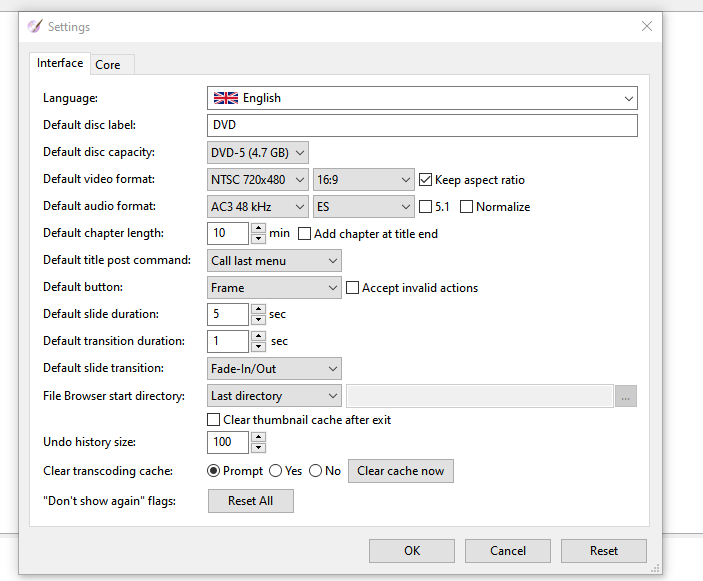Viewport: 703px width, 581px height.
Task: Expand the NTSC 720x480 video format dropdown
Action: (259, 180)
